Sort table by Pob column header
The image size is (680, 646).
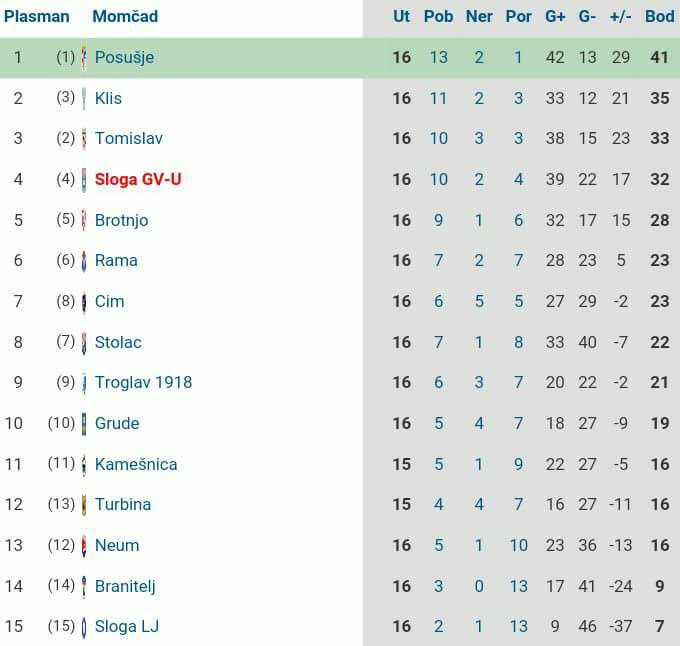coord(438,16)
